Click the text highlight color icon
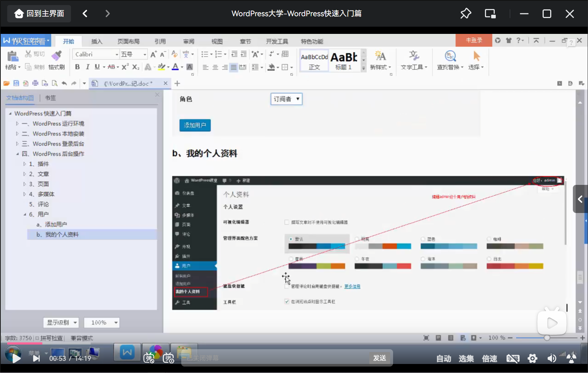The width and height of the screenshot is (588, 373). [x=161, y=67]
